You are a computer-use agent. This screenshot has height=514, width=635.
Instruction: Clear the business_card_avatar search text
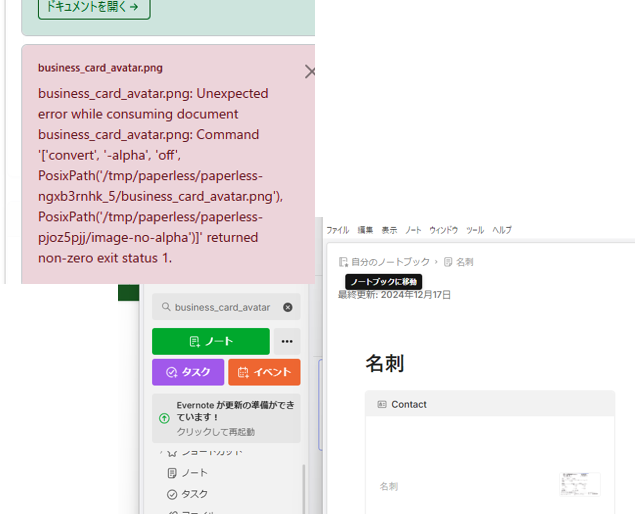[x=288, y=307]
